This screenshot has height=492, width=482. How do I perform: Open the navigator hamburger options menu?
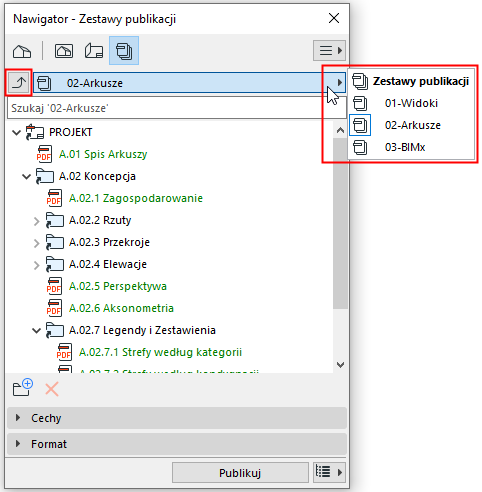tap(329, 51)
